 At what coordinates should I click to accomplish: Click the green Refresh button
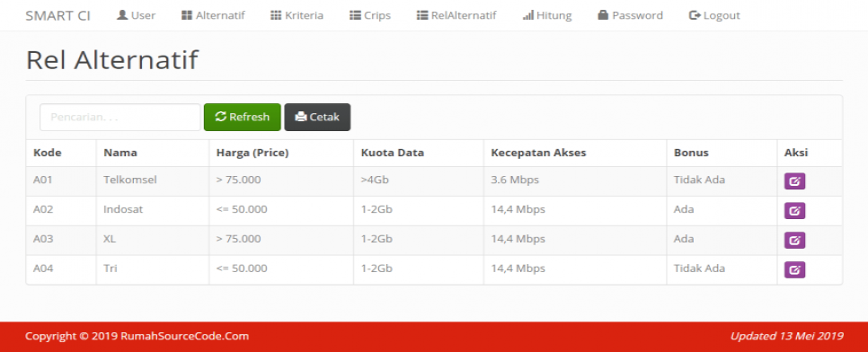pos(243,117)
